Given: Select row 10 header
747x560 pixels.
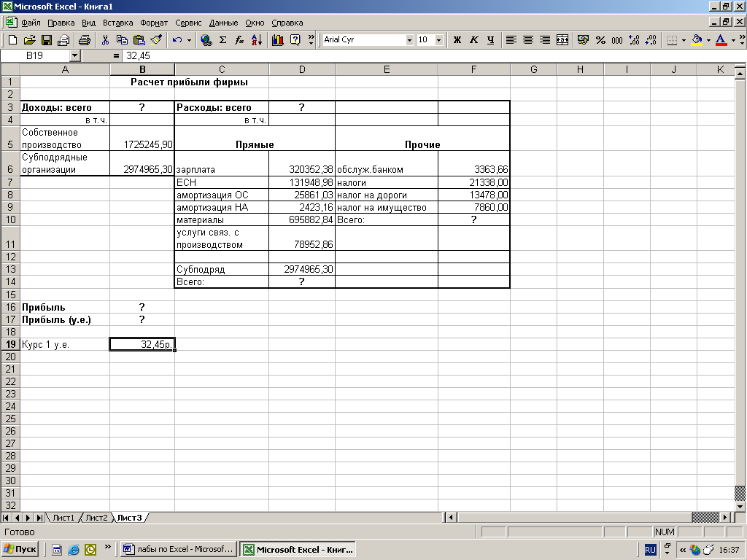Looking at the screenshot, I should (10, 219).
